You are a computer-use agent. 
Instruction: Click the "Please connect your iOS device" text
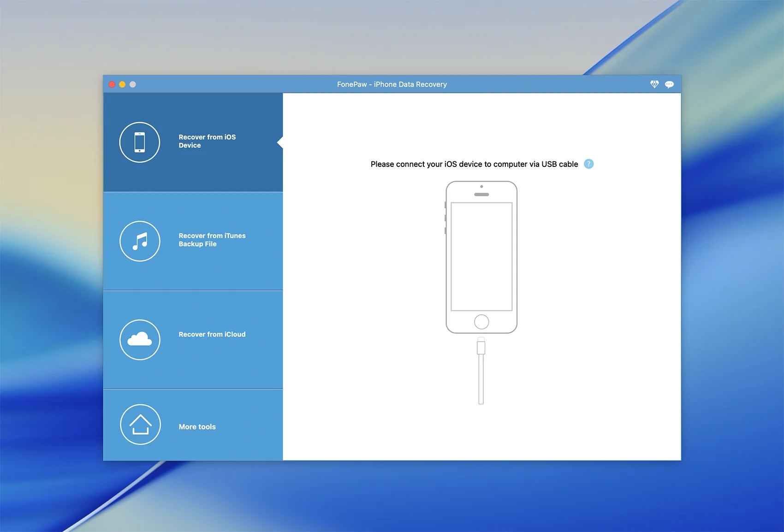474,164
